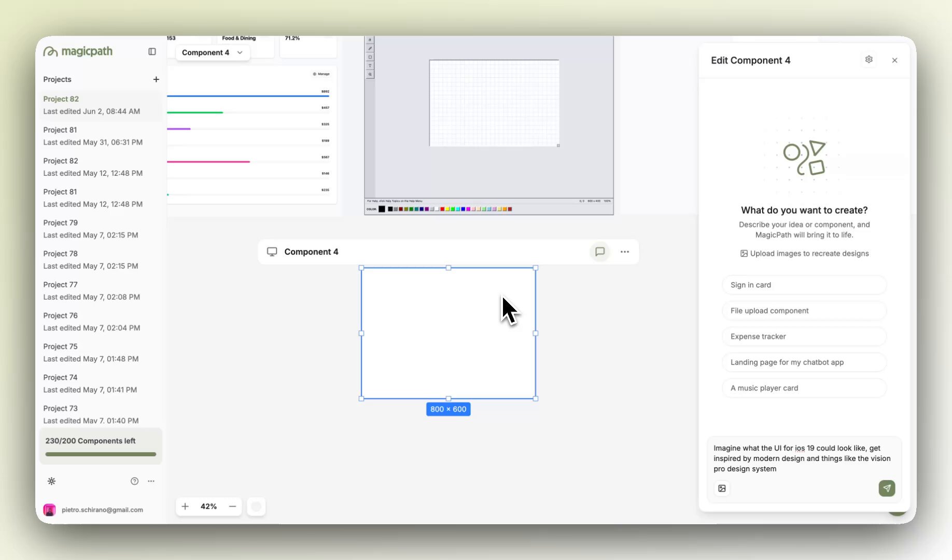Viewport: 952px width, 560px height.
Task: Open Project 76 in the list
Action: point(100,321)
